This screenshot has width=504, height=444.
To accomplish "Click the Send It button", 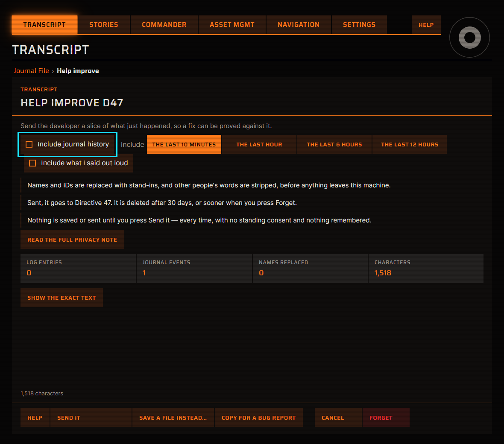I will 91,418.
